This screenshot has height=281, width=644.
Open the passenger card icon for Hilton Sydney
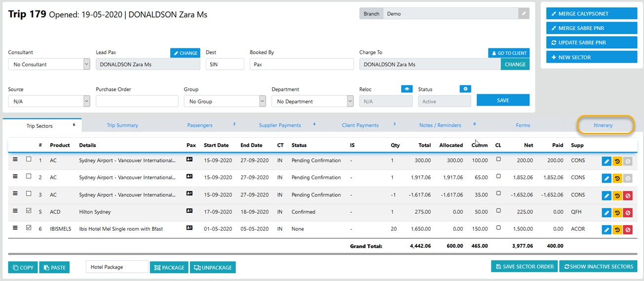189,211
